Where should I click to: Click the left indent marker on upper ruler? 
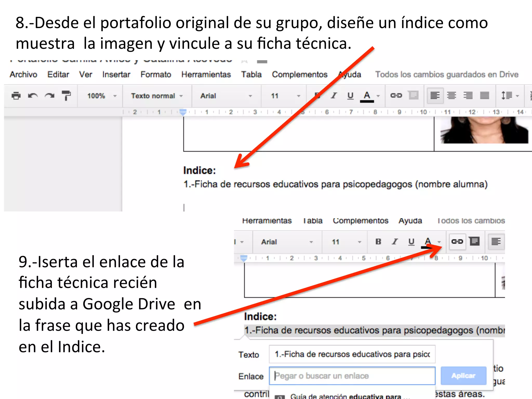click(183, 112)
